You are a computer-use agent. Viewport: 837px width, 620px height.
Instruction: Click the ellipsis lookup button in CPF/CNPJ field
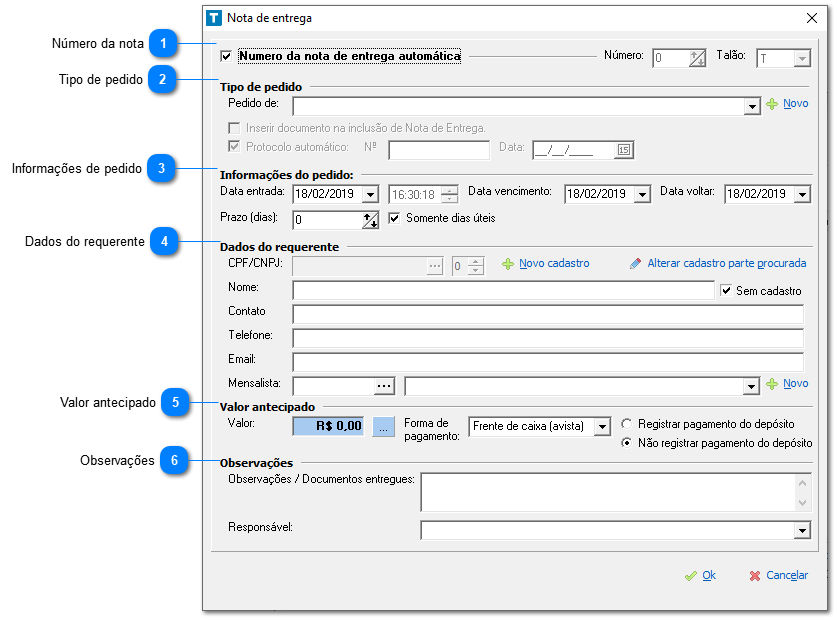435,266
